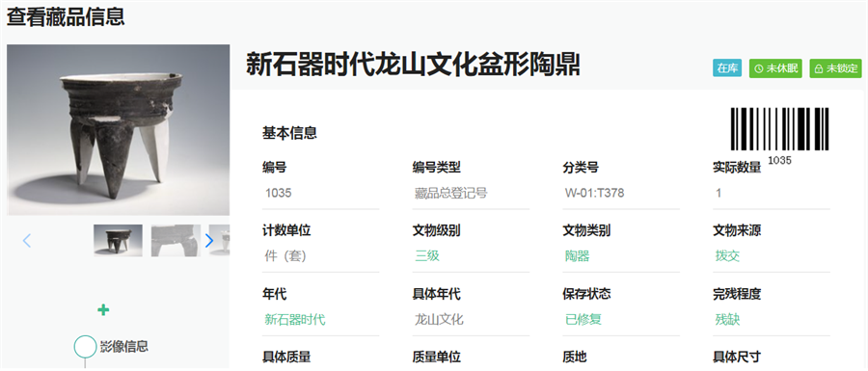The height and width of the screenshot is (371, 868).
Task: Click the 陶器 category link
Action: [578, 256]
